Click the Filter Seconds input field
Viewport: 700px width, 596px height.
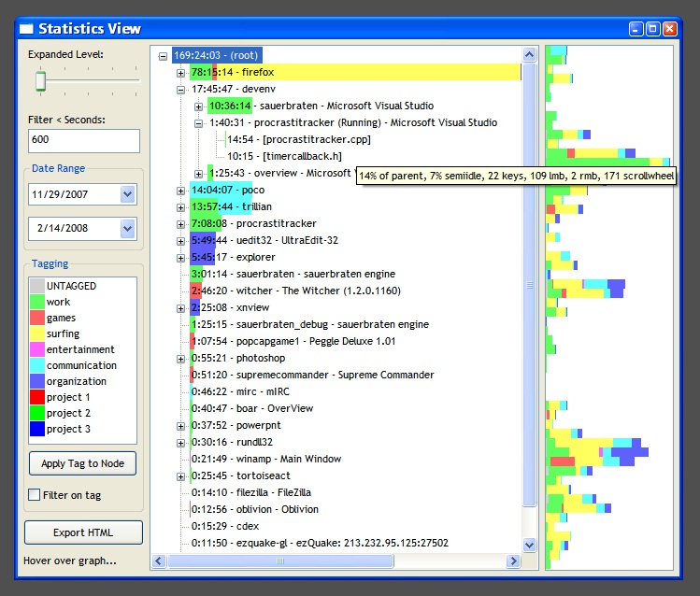[x=84, y=140]
